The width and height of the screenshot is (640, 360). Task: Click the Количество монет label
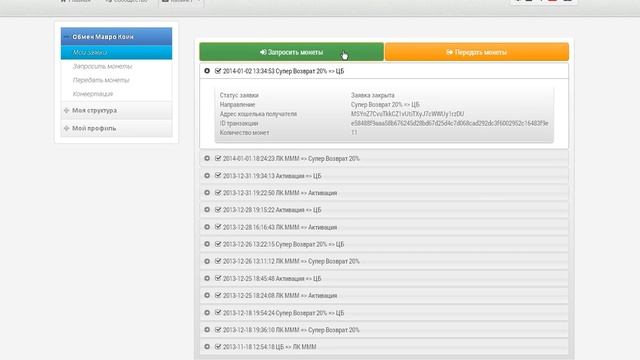(244, 133)
